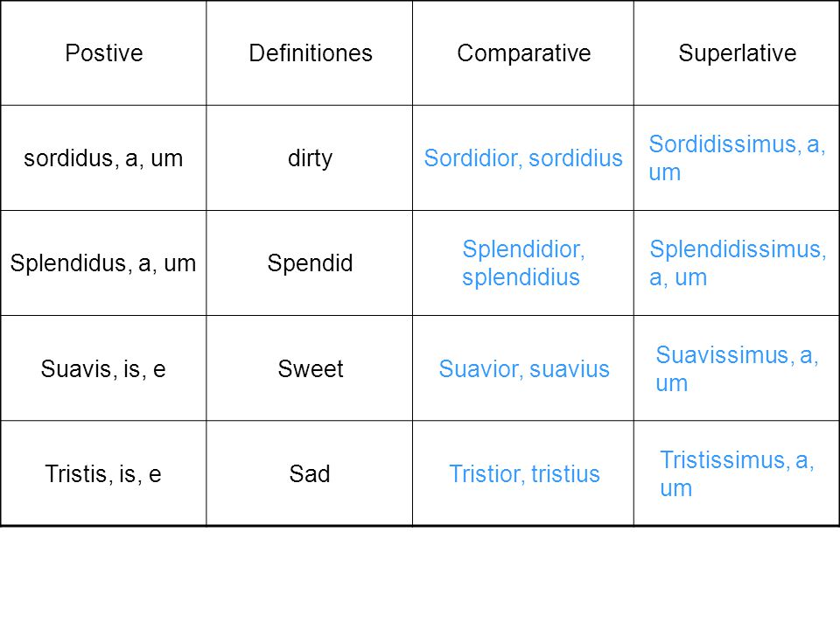Click the Spendid definition cell

tap(310, 263)
